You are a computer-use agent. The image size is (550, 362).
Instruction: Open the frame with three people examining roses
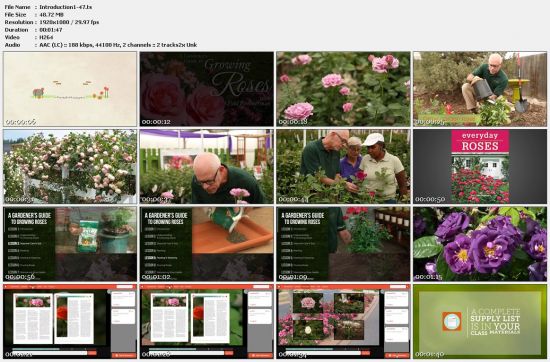[343, 167]
